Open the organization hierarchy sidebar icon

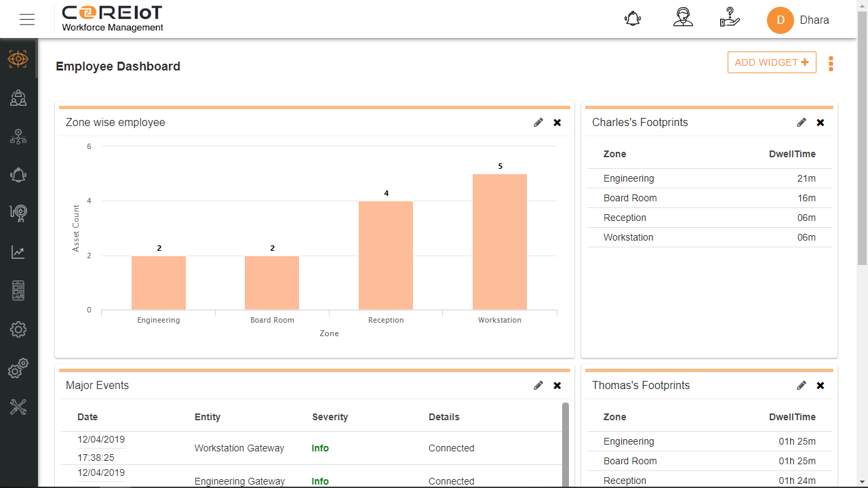point(18,137)
